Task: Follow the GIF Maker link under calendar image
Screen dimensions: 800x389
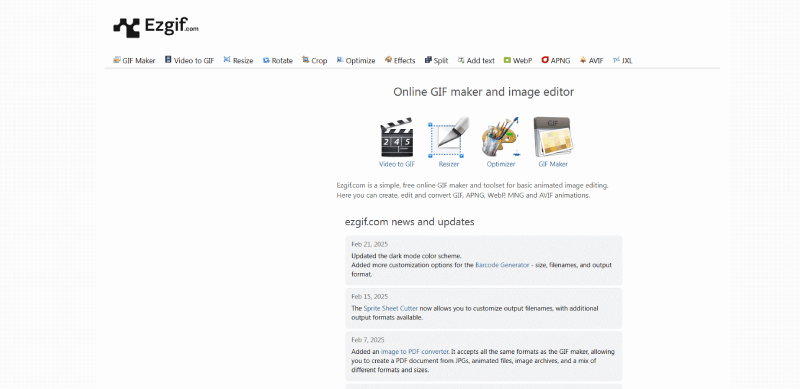Action: [553, 164]
